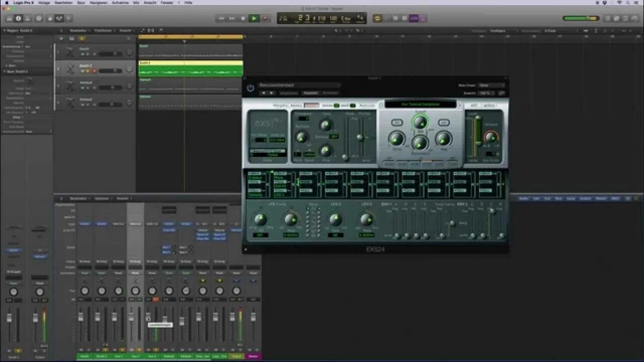Adjust the first Exs24 track pan knob
Image resolution: width=644 pixels, height=362 pixels.
point(130,52)
